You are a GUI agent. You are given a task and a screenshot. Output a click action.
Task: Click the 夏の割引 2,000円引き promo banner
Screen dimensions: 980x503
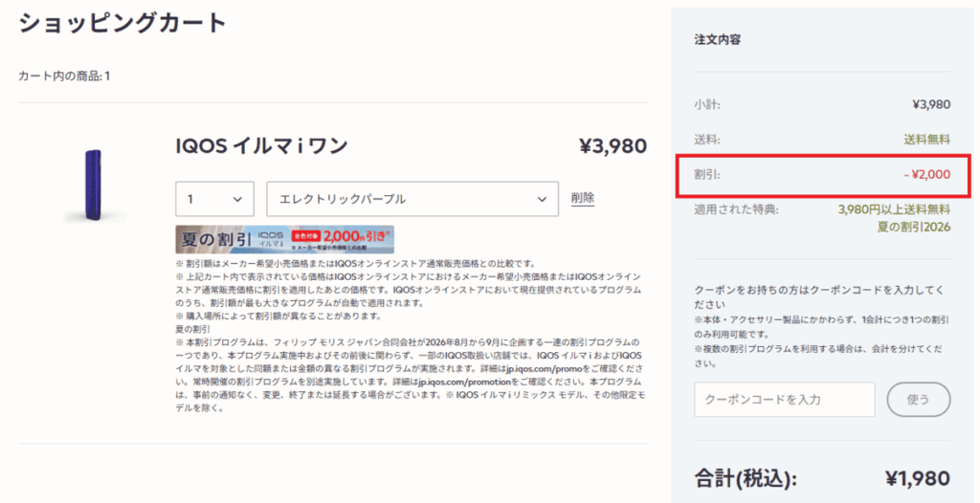tap(284, 239)
